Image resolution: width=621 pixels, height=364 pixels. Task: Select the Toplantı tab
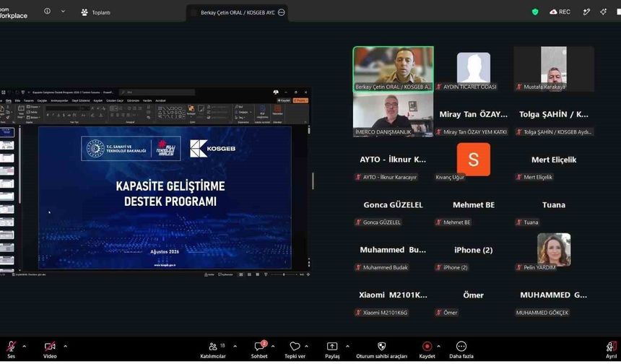(96, 12)
